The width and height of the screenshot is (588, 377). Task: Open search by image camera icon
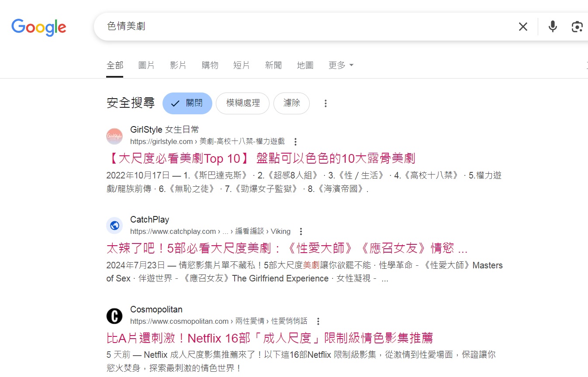click(577, 27)
